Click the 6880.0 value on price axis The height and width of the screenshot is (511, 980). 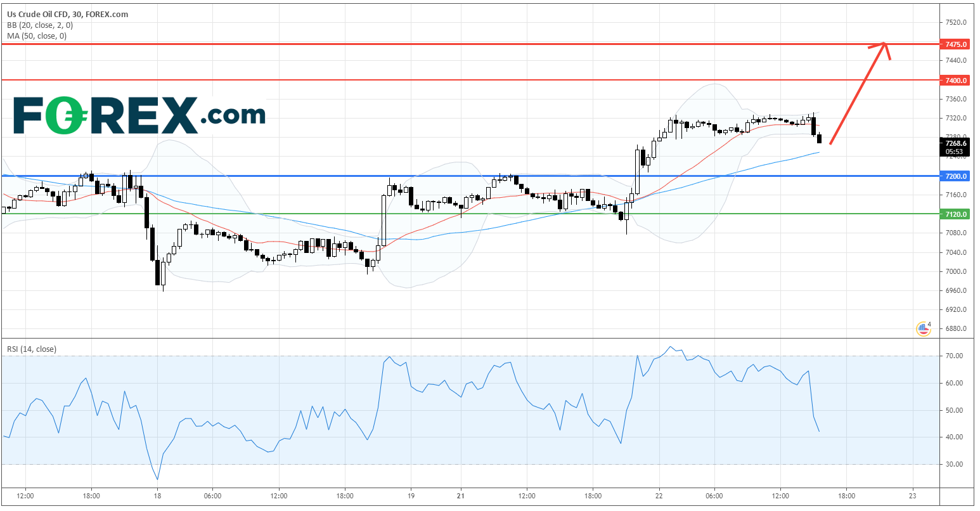[955, 329]
